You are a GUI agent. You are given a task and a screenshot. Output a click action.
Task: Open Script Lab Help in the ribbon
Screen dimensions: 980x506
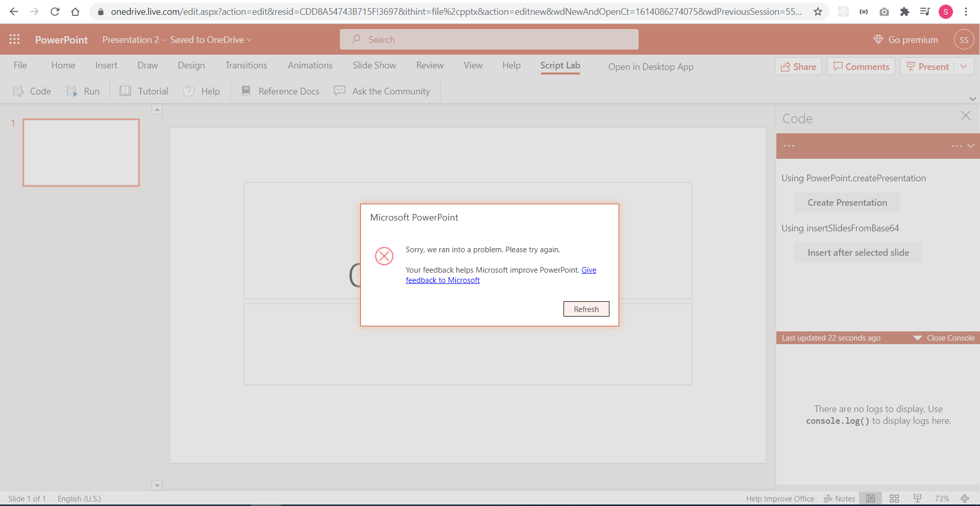point(202,91)
